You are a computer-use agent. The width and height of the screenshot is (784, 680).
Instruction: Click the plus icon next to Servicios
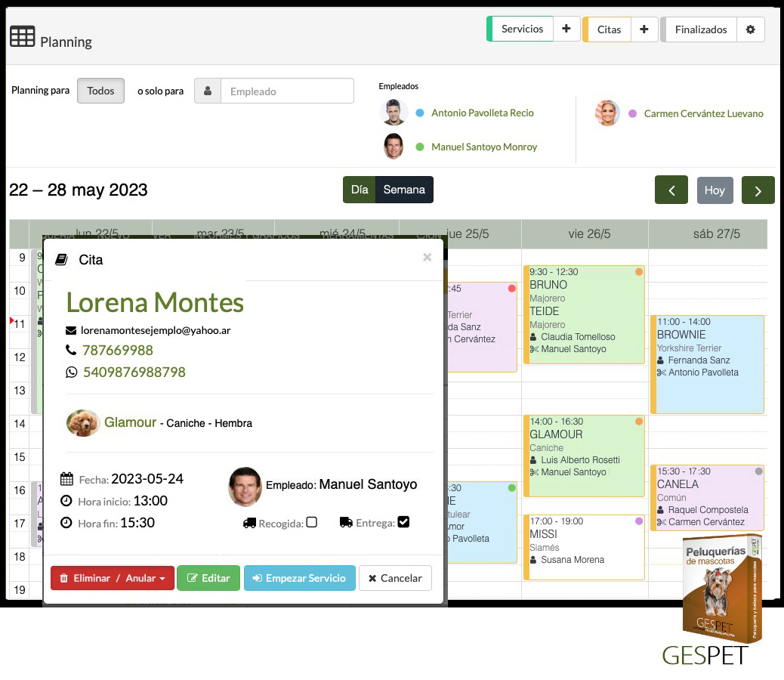tap(566, 29)
